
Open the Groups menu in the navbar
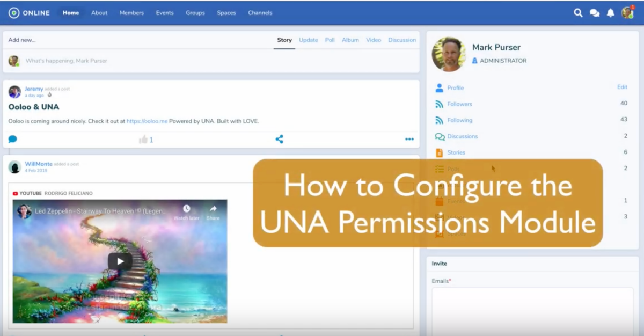(195, 13)
